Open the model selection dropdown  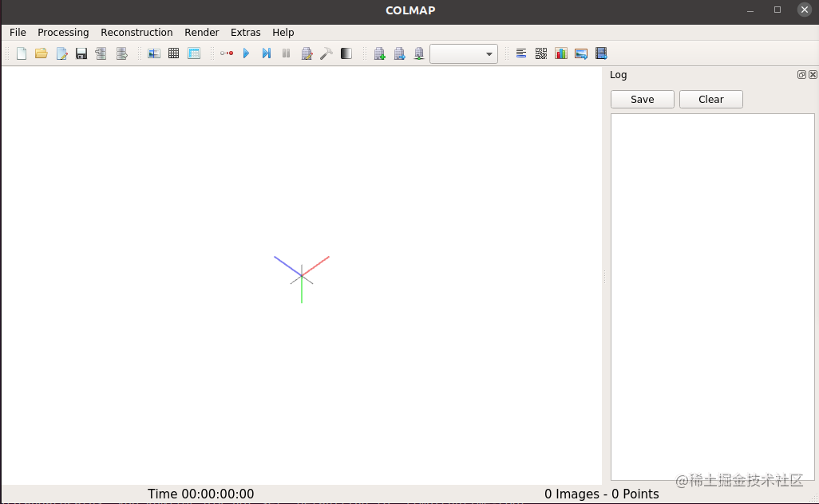pyautogui.click(x=464, y=53)
